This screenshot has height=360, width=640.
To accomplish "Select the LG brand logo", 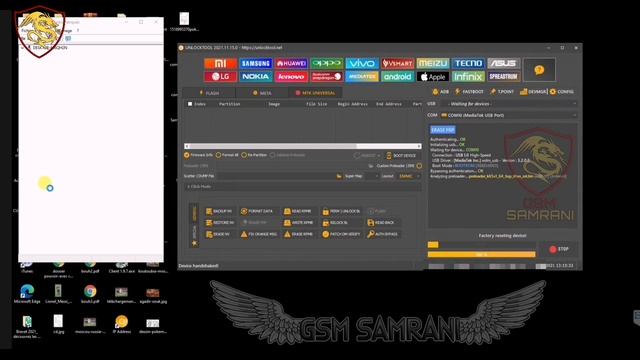I will [x=220, y=76].
